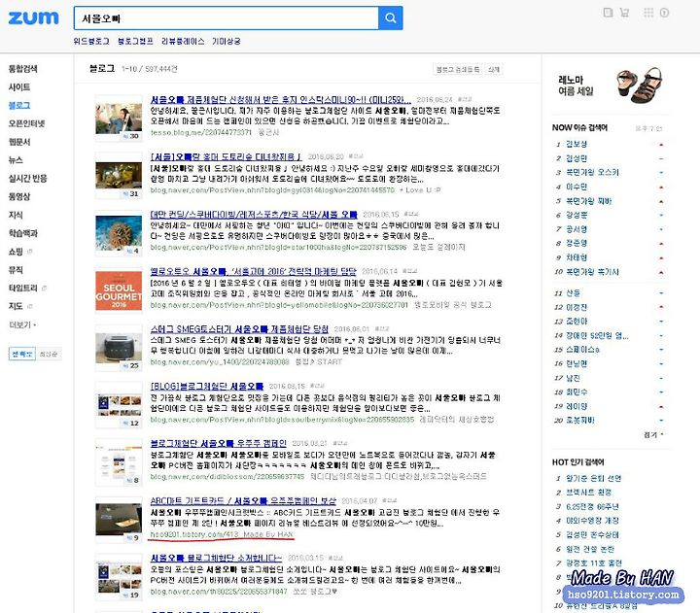Open the shopping cart icon in header
The height and width of the screenshot is (613, 700).
click(624, 13)
